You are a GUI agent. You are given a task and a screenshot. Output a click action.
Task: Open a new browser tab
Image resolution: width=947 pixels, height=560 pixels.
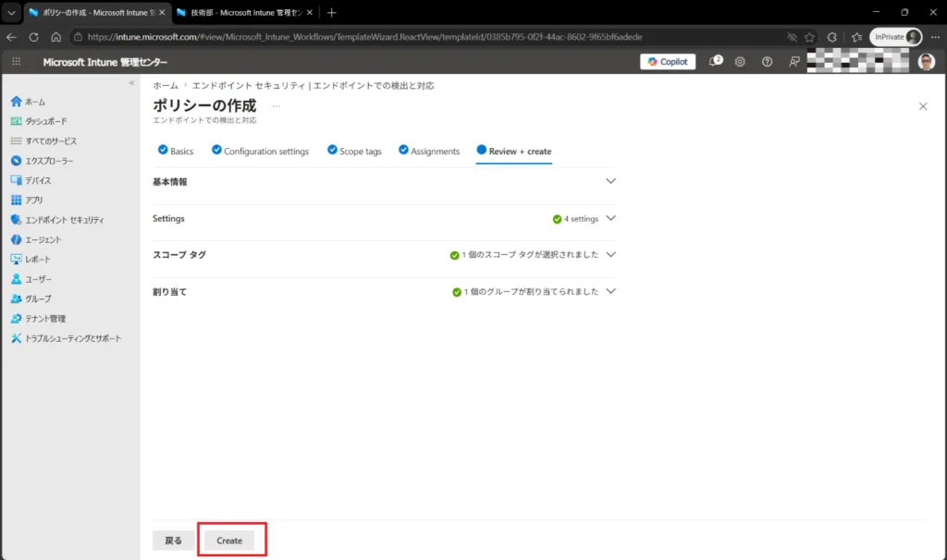point(331,12)
